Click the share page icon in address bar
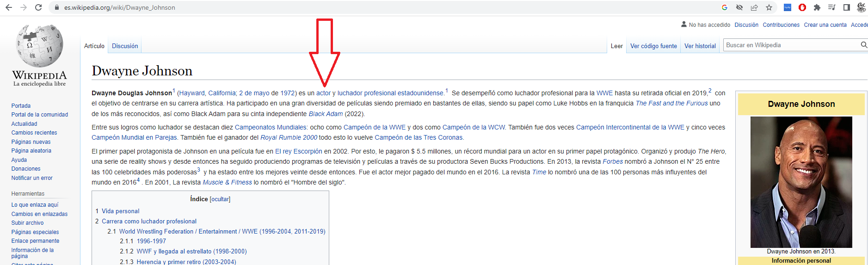The image size is (868, 265). pyautogui.click(x=754, y=7)
